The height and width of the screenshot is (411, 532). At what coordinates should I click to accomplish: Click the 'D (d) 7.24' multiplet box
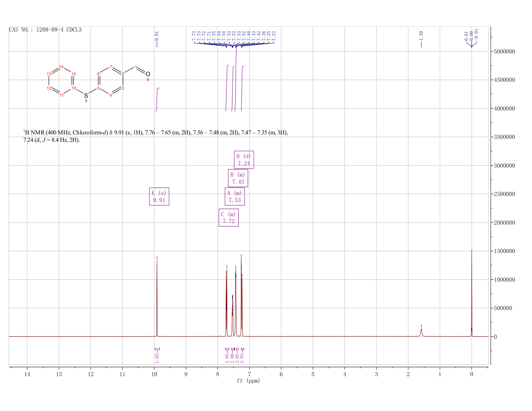pos(244,160)
